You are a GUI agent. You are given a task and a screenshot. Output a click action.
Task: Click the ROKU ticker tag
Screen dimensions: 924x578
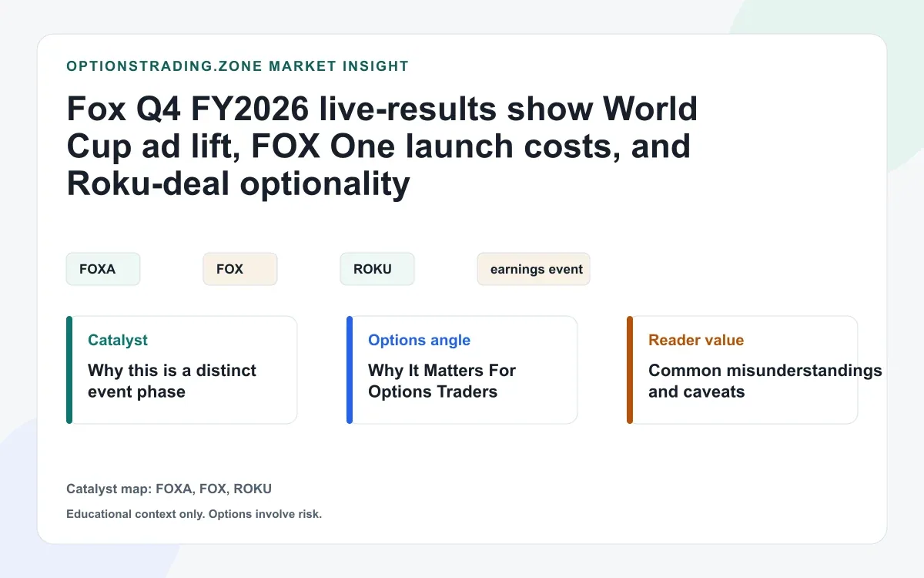(377, 269)
